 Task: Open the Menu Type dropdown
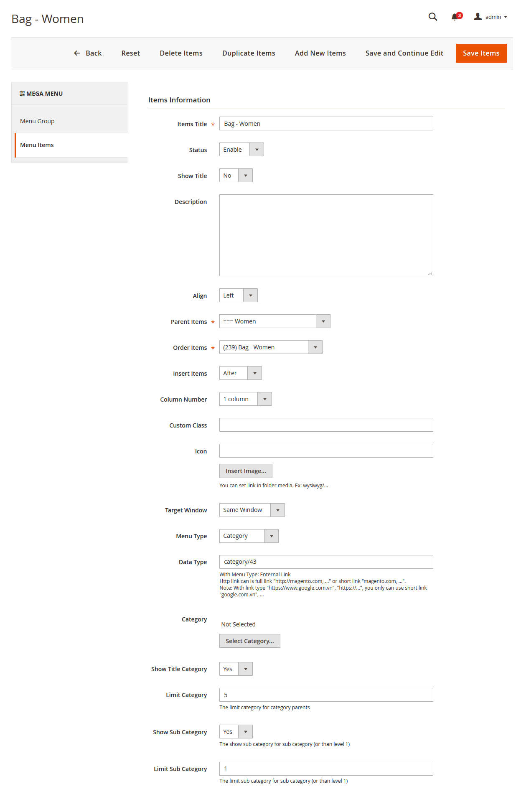(x=249, y=536)
